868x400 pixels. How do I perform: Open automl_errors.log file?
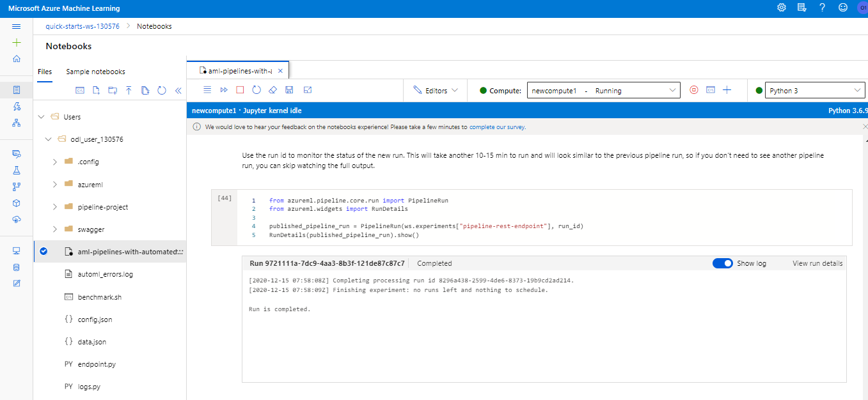click(106, 274)
